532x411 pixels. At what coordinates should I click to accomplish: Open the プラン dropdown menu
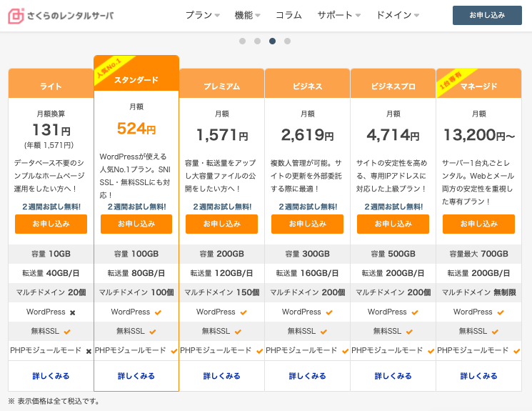click(202, 15)
